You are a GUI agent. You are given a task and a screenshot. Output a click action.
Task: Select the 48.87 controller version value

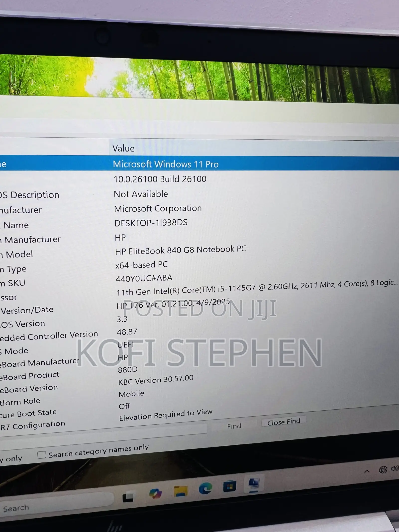127,332
